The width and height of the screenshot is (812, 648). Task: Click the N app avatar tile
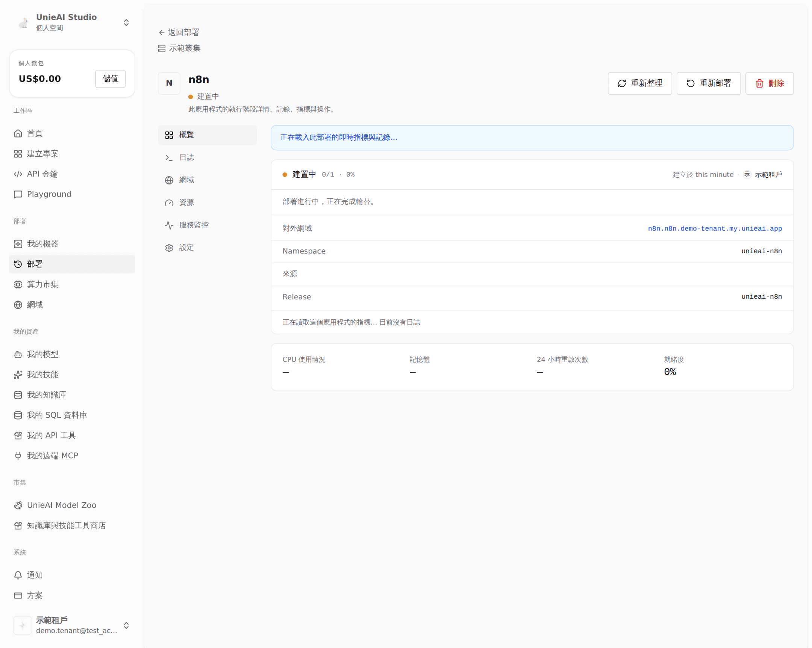[x=169, y=83]
